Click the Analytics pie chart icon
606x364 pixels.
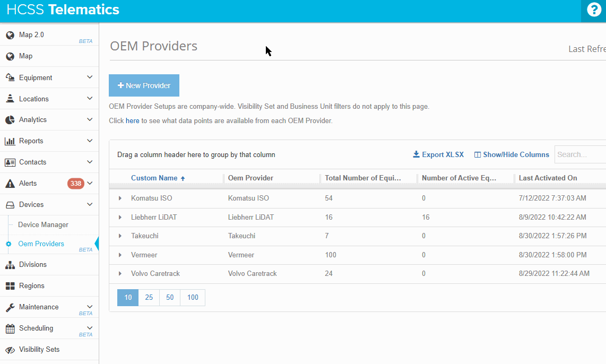coord(10,120)
